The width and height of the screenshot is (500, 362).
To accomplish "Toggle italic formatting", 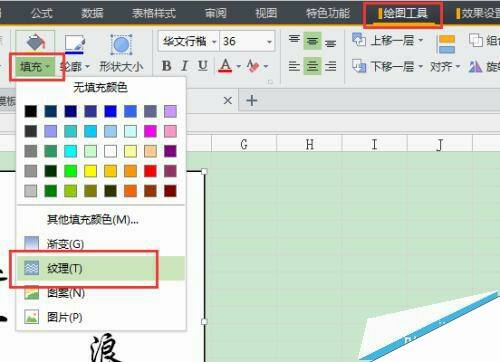I will 185,66.
